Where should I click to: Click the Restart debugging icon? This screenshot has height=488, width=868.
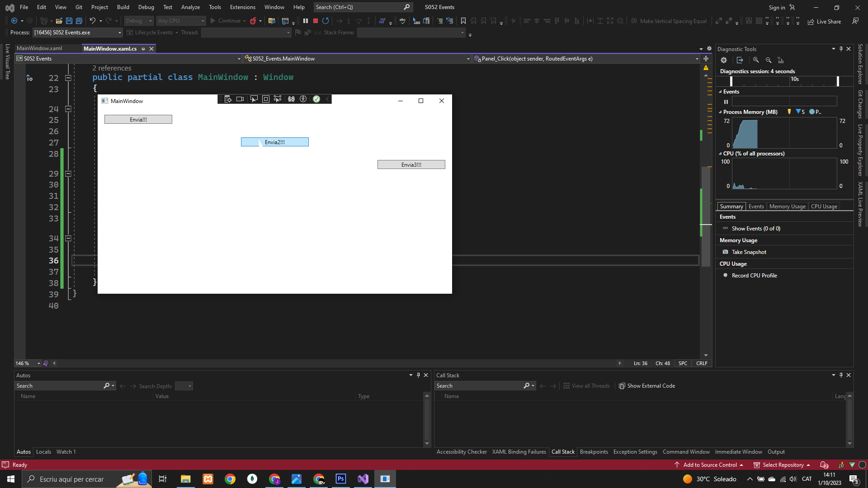tap(325, 21)
